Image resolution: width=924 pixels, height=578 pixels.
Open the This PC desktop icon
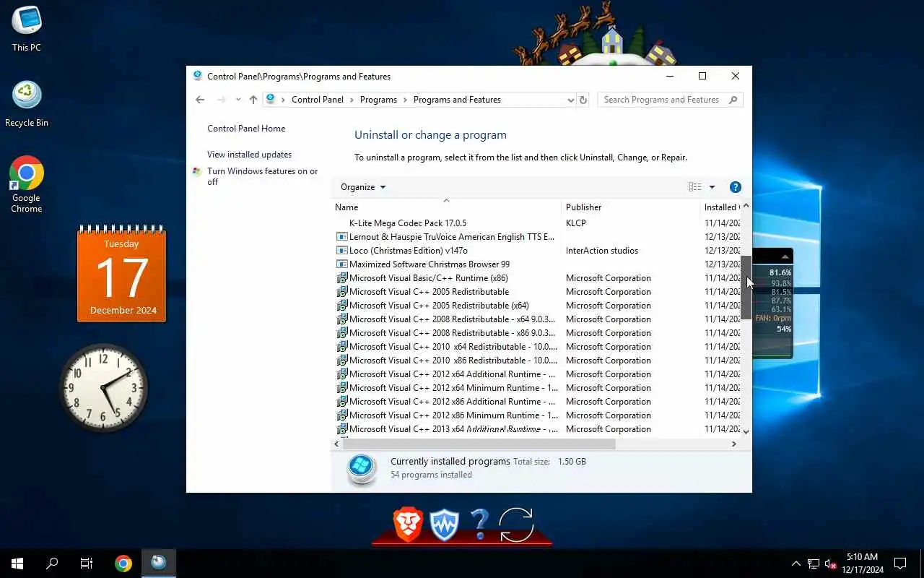[x=27, y=27]
